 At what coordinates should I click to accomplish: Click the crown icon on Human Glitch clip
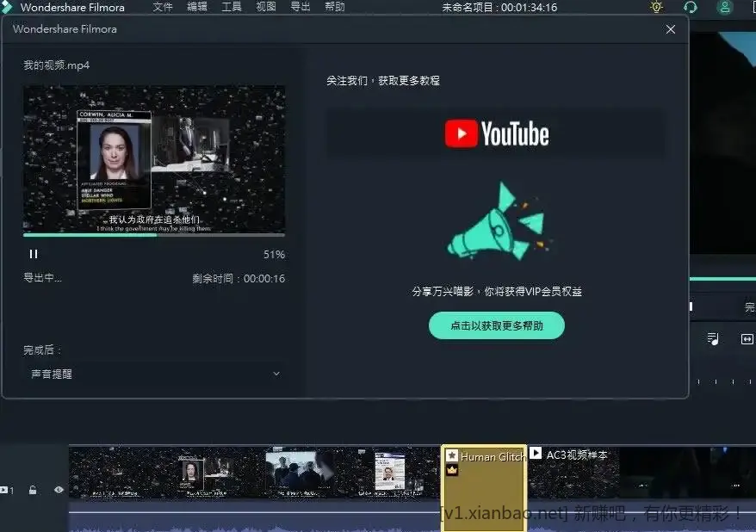click(x=452, y=469)
